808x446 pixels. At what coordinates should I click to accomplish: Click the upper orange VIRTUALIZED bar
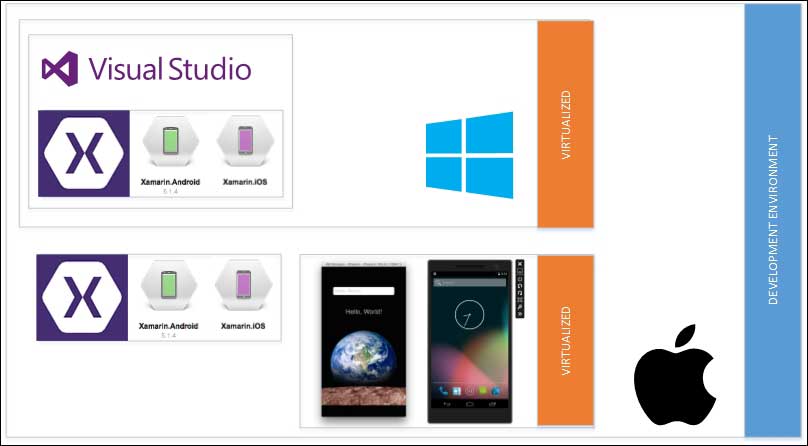pyautogui.click(x=565, y=124)
